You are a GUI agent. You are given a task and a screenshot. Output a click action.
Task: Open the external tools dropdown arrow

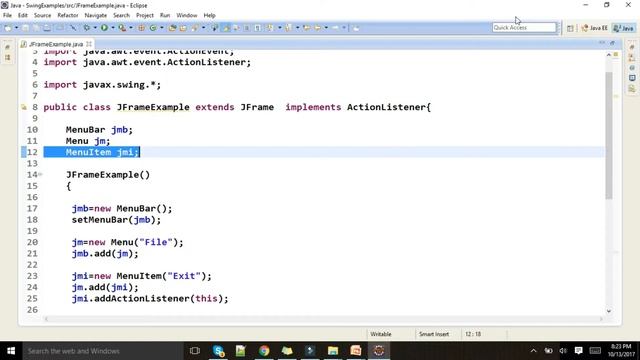131,28
